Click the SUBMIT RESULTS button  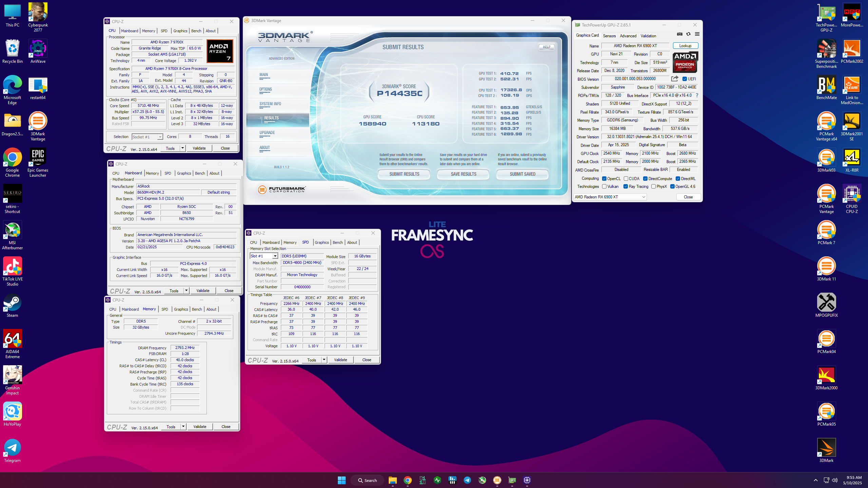404,174
